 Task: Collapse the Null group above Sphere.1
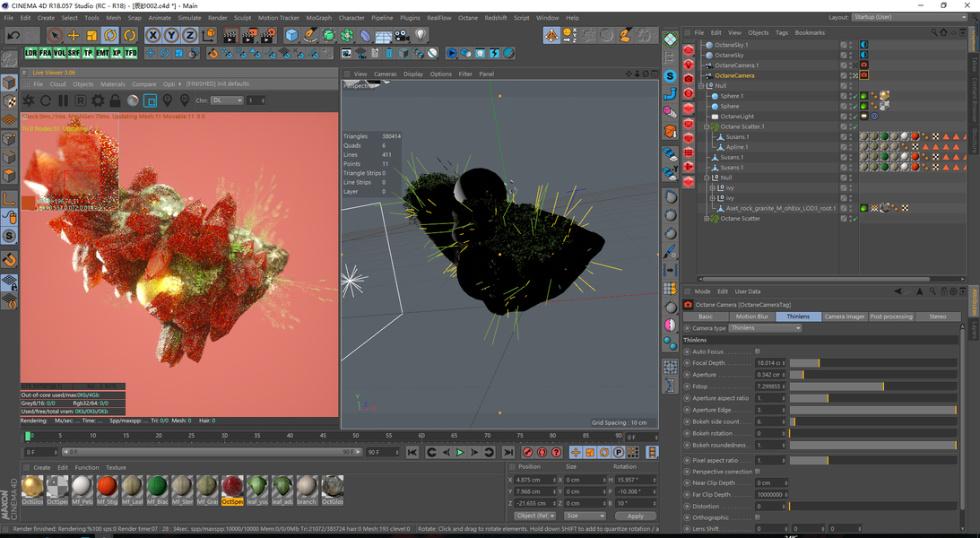tap(701, 85)
